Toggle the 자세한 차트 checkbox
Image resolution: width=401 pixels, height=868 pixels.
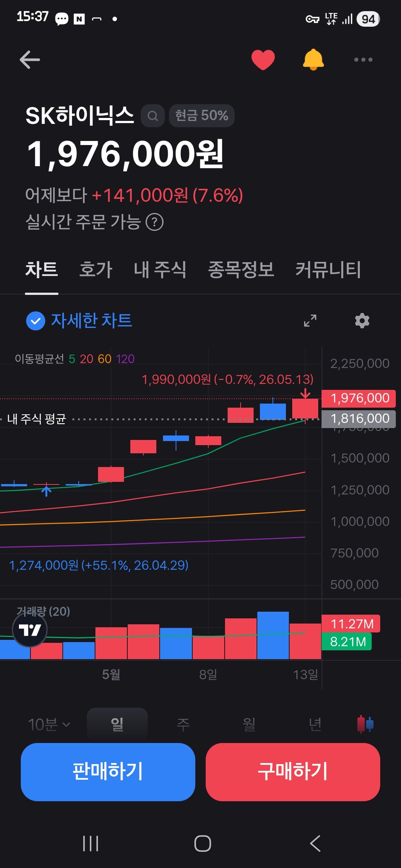point(36,321)
